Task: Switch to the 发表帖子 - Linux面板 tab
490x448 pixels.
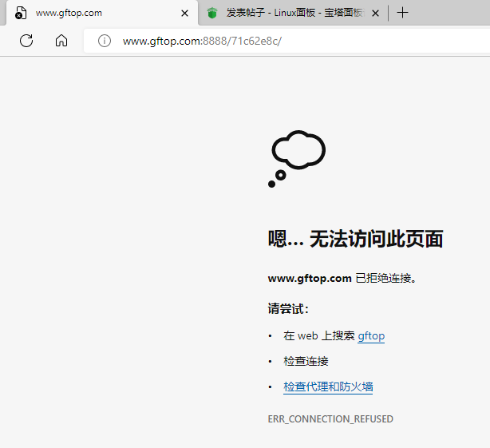Action: [293, 13]
